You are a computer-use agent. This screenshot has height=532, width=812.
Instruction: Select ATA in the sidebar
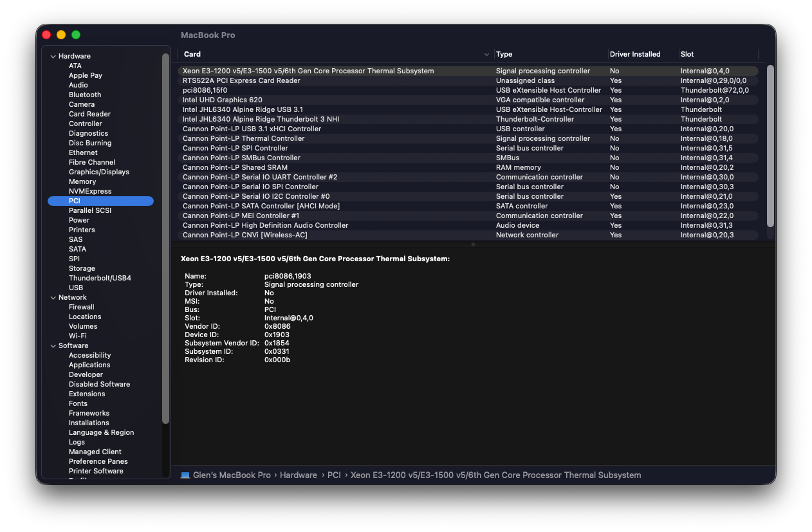pyautogui.click(x=75, y=66)
